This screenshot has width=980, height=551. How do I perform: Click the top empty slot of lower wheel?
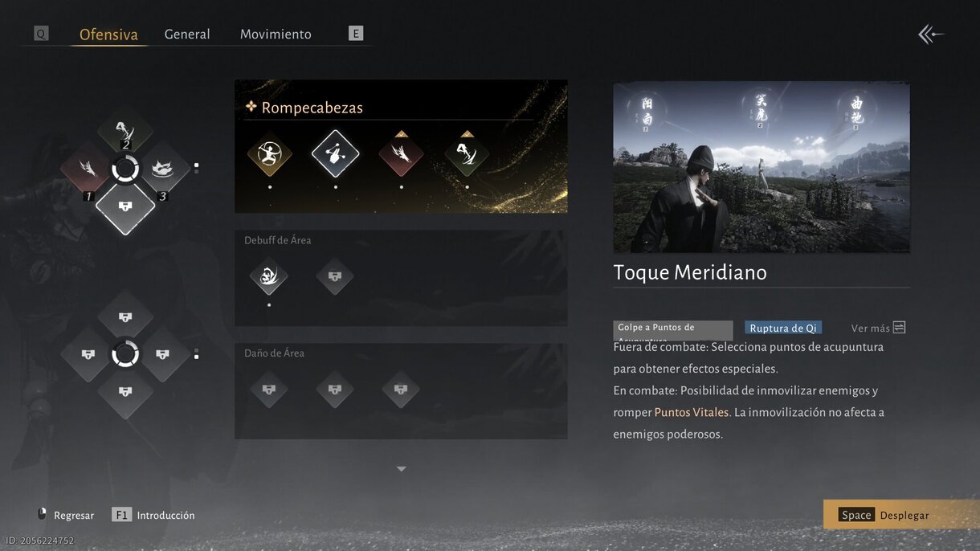pyautogui.click(x=125, y=316)
